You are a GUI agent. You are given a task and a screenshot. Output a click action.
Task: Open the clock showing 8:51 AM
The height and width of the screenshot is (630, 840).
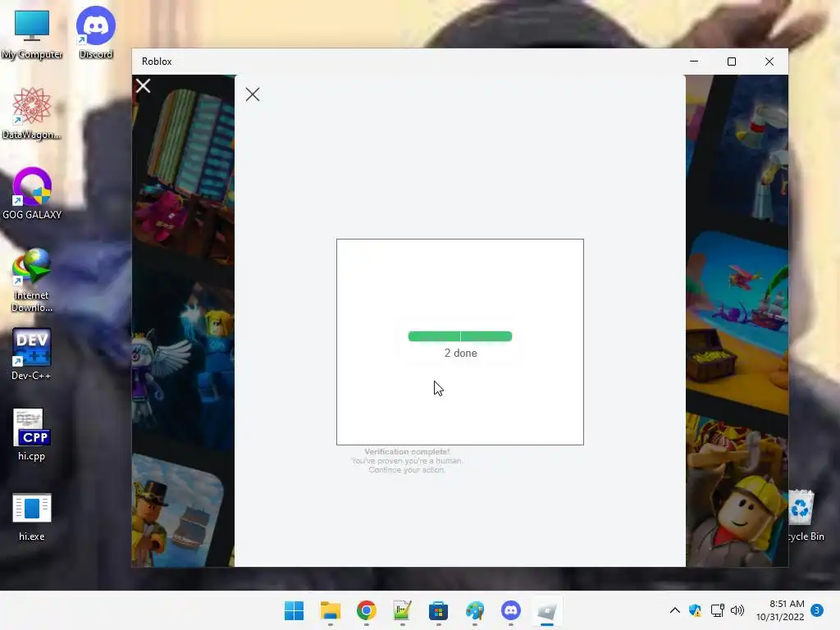point(781,610)
